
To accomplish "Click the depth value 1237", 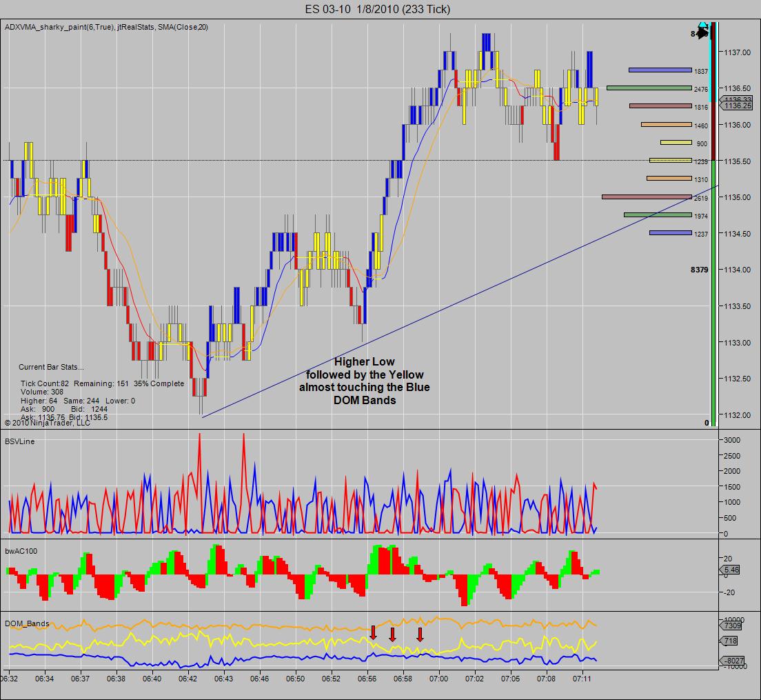I will (701, 234).
